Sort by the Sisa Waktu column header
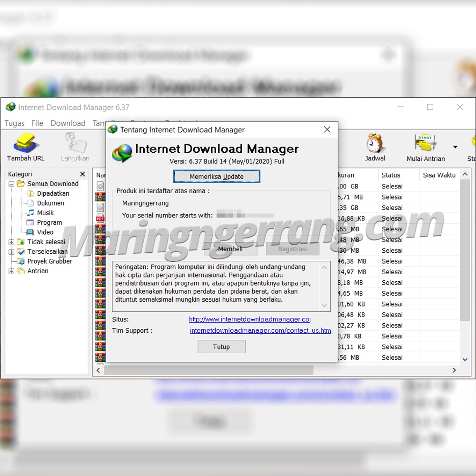Image resolution: width=476 pixels, height=476 pixels. (x=439, y=175)
